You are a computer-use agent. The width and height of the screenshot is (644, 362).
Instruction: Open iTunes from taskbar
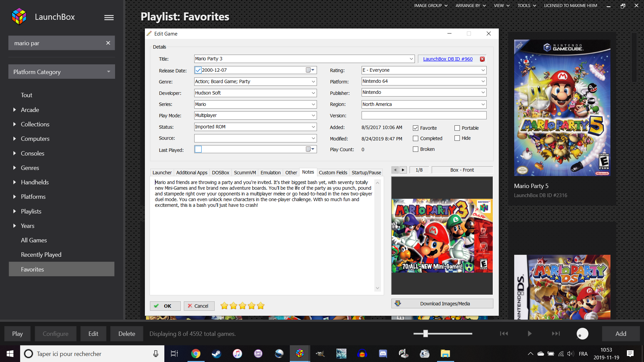coord(237,354)
